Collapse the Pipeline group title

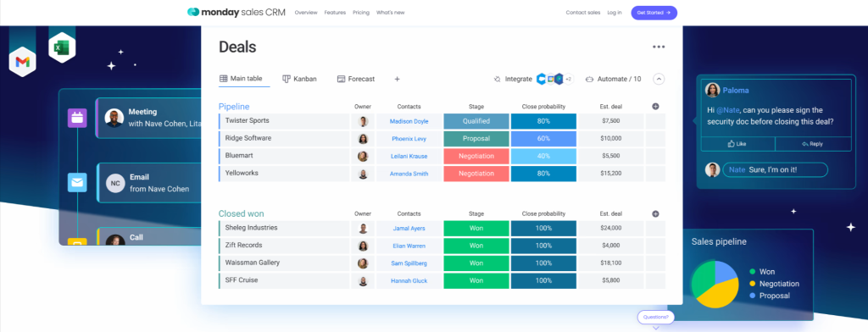click(x=234, y=106)
